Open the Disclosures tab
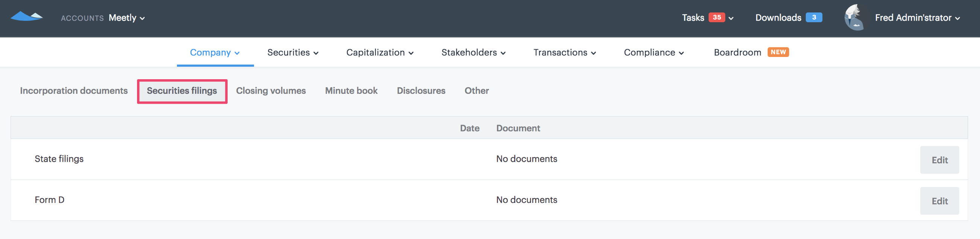980x239 pixels. point(421,91)
